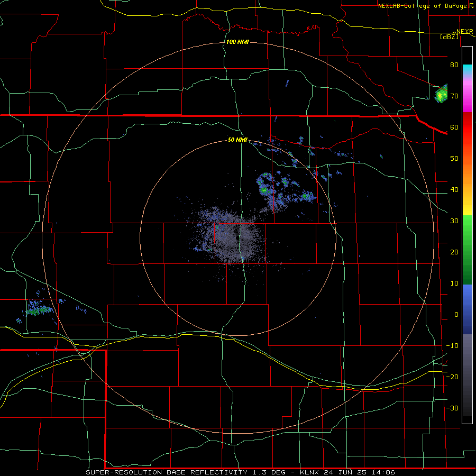
Task: Click the BASE REFLECTIVITY words in the caption
Action: click(207, 472)
